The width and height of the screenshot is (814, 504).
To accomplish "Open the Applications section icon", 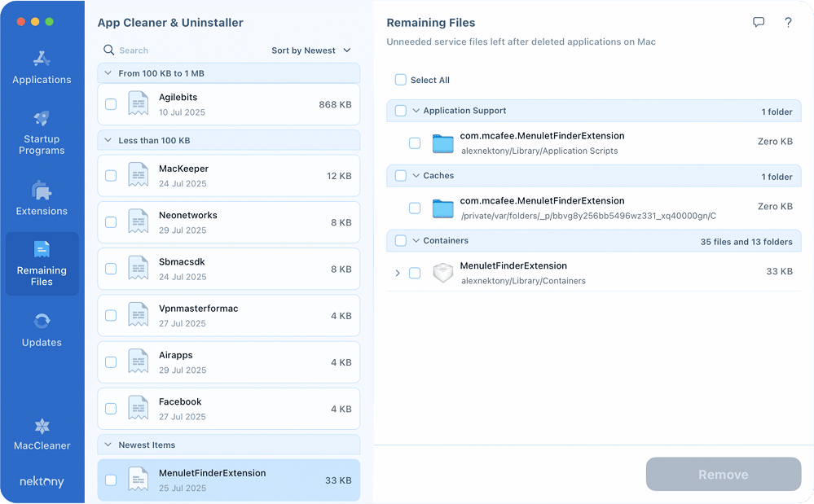I will pos(42,59).
